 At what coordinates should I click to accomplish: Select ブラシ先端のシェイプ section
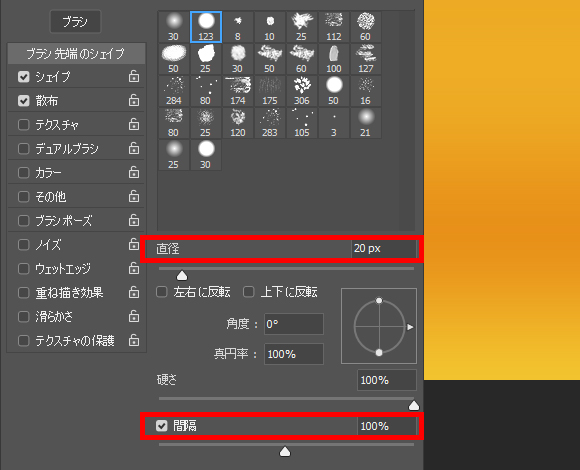[x=76, y=54]
